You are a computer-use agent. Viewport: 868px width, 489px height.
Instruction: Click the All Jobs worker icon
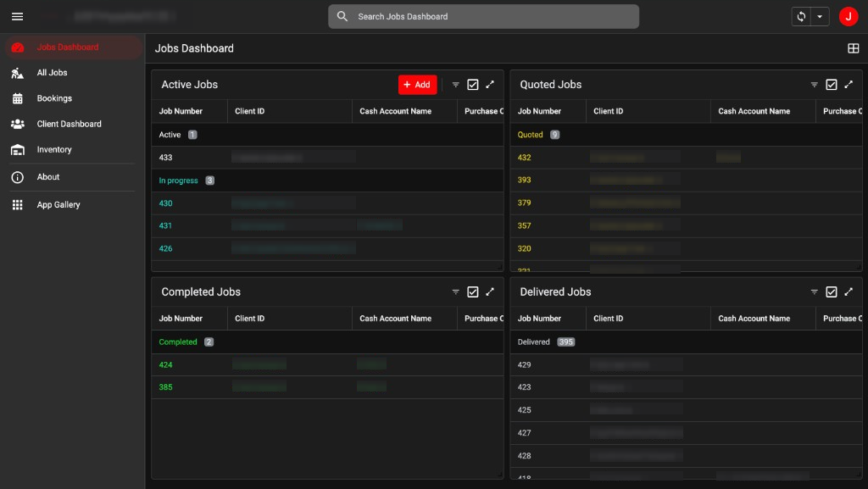click(18, 73)
